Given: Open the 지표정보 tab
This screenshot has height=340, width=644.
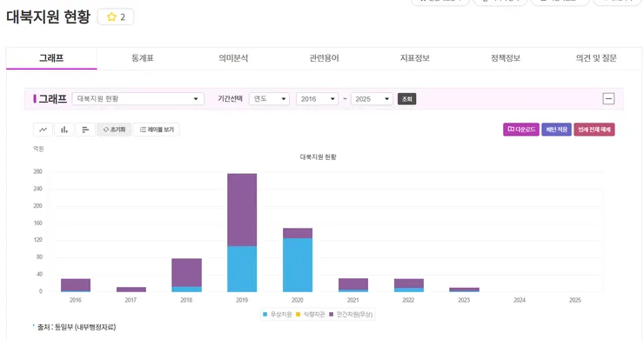Looking at the screenshot, I should pyautogui.click(x=415, y=58).
